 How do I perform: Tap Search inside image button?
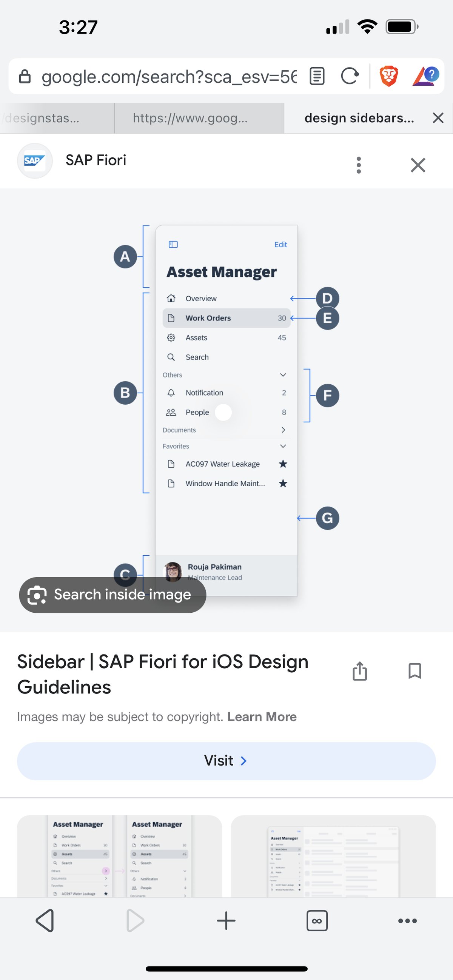pyautogui.click(x=112, y=595)
